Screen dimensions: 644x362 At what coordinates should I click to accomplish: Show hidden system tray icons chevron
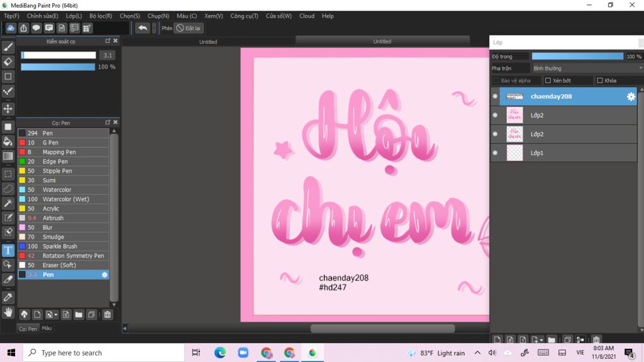[477, 353]
